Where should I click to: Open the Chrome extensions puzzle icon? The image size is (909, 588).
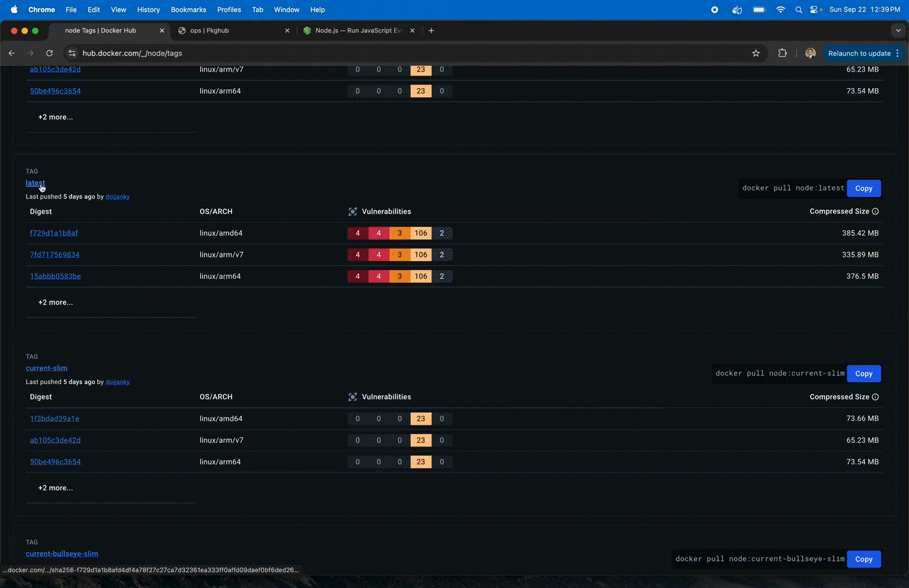(x=782, y=53)
